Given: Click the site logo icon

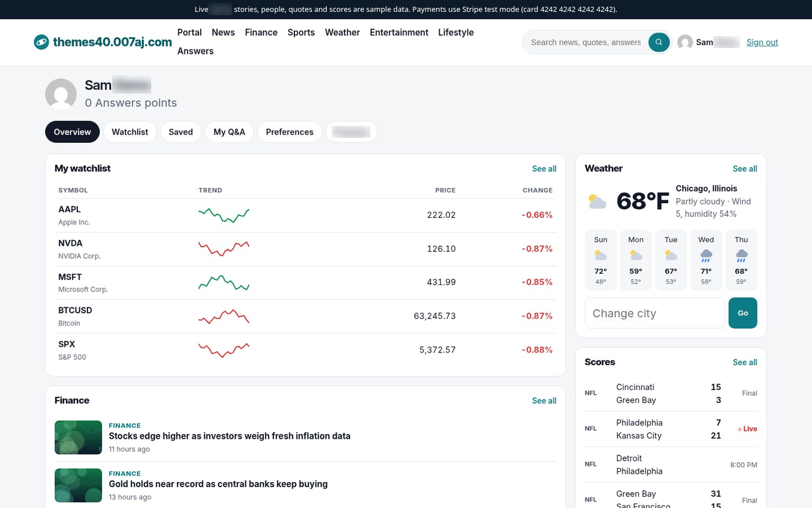Looking at the screenshot, I should pos(41,42).
